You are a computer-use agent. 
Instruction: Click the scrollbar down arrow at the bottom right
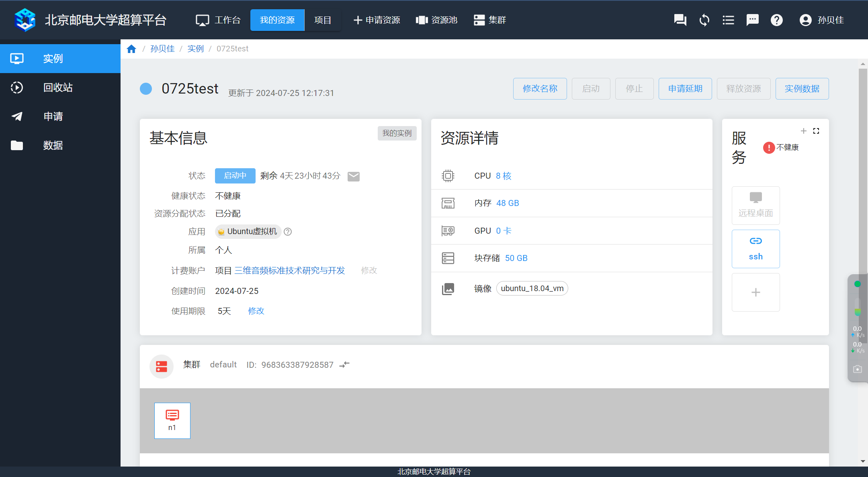tap(863, 461)
